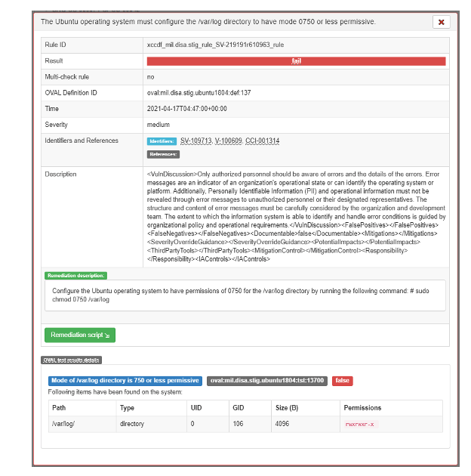This screenshot has height=476, width=471.
Task: Click the red fail result bar
Action: [x=296, y=61]
